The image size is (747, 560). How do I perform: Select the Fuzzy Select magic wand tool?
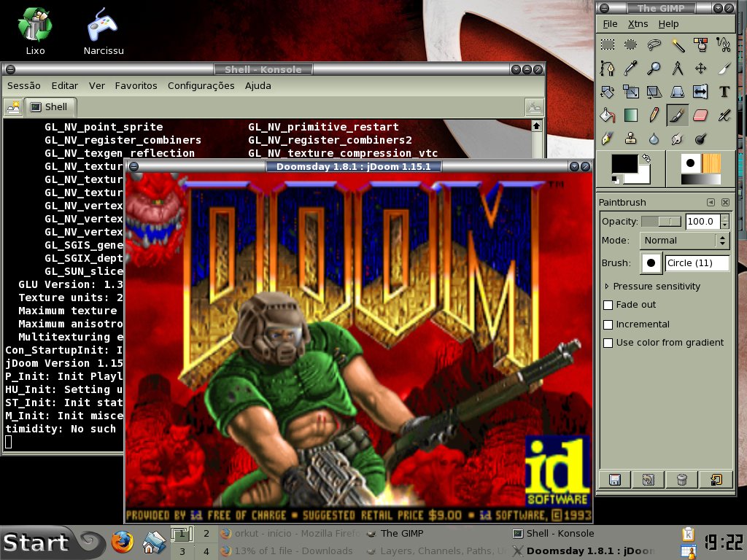[678, 44]
